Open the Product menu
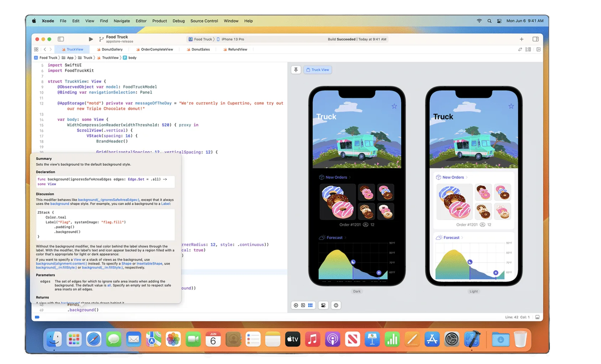Viewport: 601px width, 364px height. 159,21
